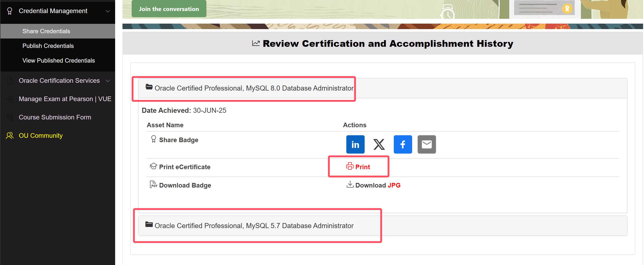Click the OU Community people icon

pyautogui.click(x=10, y=135)
